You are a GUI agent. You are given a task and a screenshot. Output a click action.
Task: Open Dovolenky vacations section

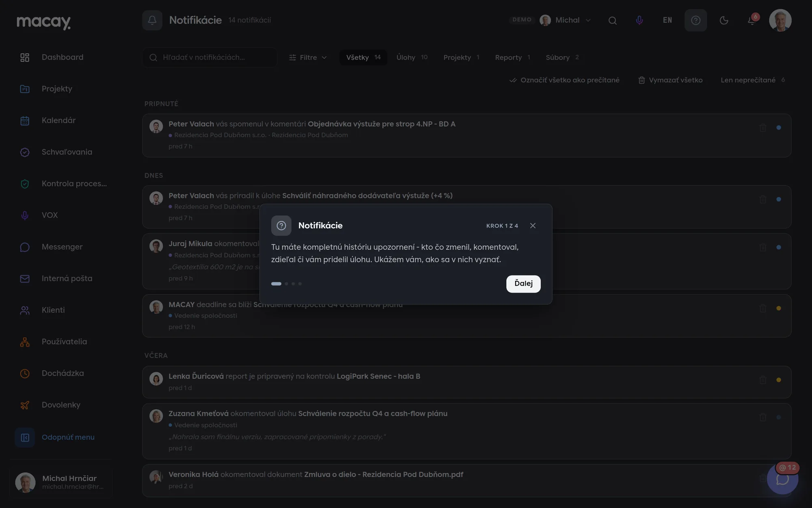[61, 405]
